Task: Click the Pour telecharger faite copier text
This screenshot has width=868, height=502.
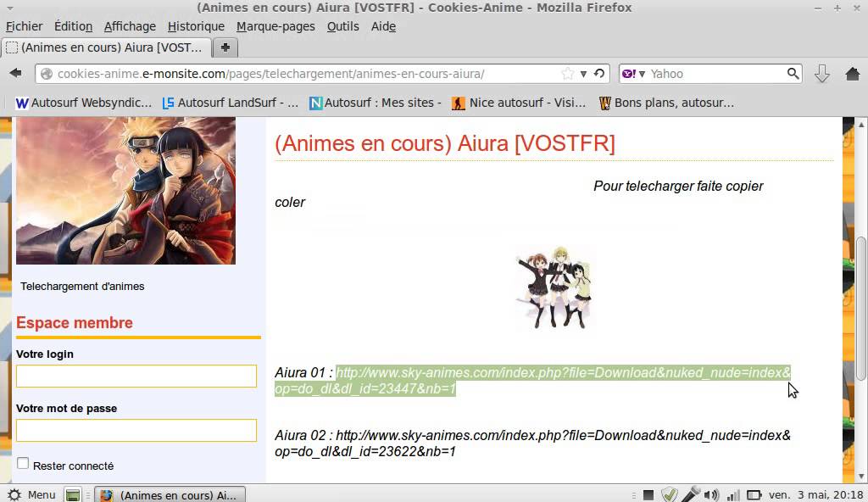Action: [x=678, y=187]
